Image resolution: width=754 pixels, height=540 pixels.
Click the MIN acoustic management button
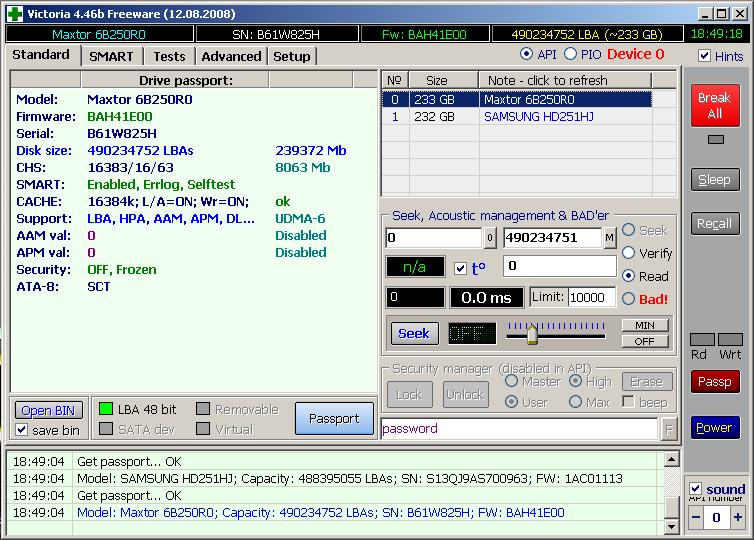click(x=644, y=326)
